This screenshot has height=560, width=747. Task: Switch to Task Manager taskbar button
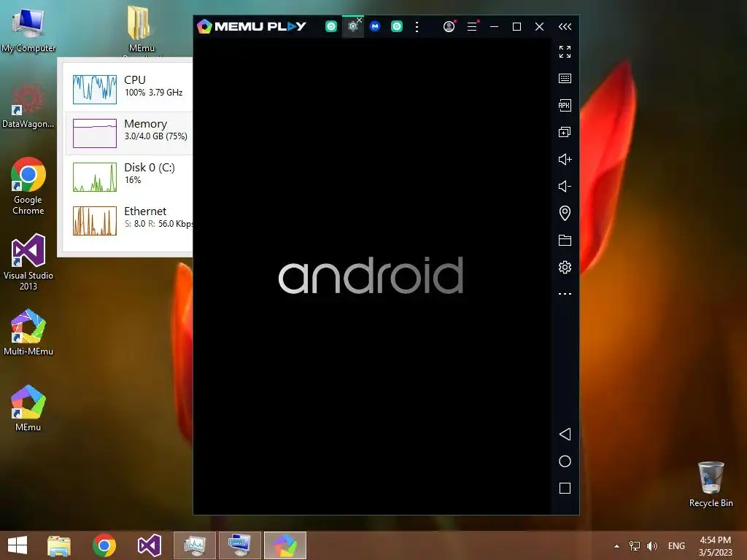[x=194, y=545]
